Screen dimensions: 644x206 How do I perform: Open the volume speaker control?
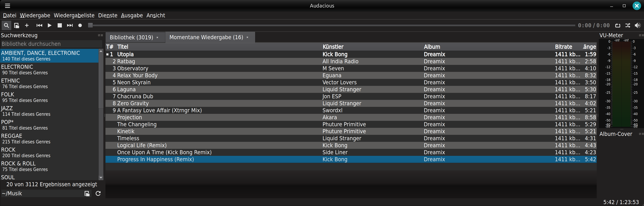point(638,26)
